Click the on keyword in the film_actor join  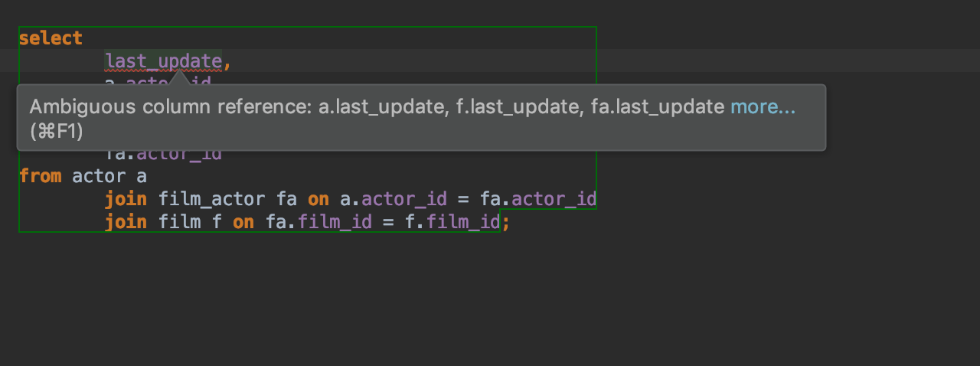coord(318,199)
